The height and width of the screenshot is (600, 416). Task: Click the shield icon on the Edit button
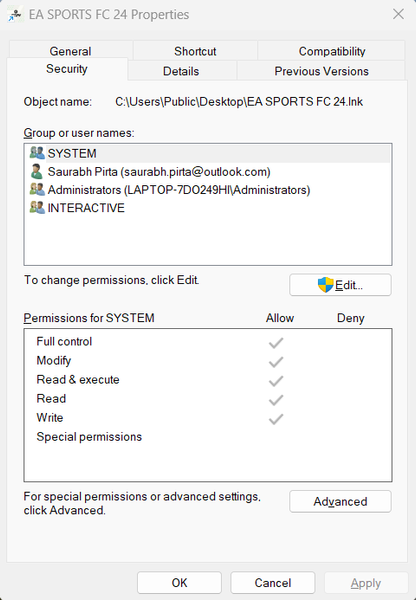click(x=326, y=285)
